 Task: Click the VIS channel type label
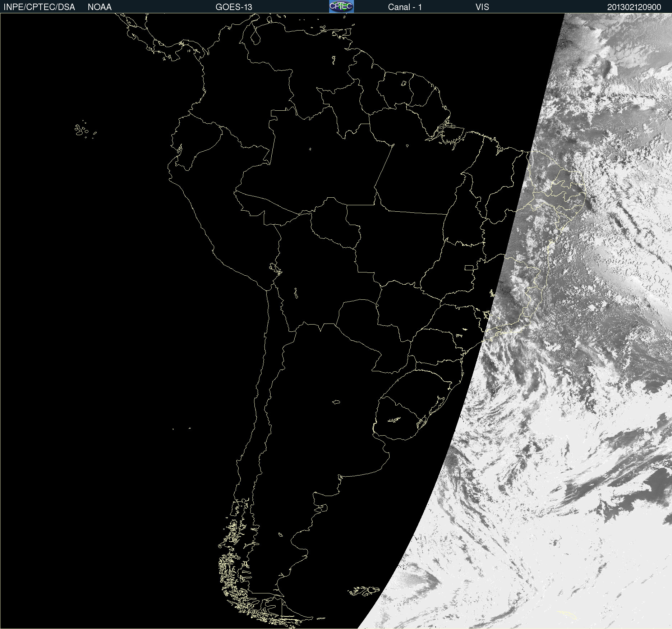coord(482,7)
